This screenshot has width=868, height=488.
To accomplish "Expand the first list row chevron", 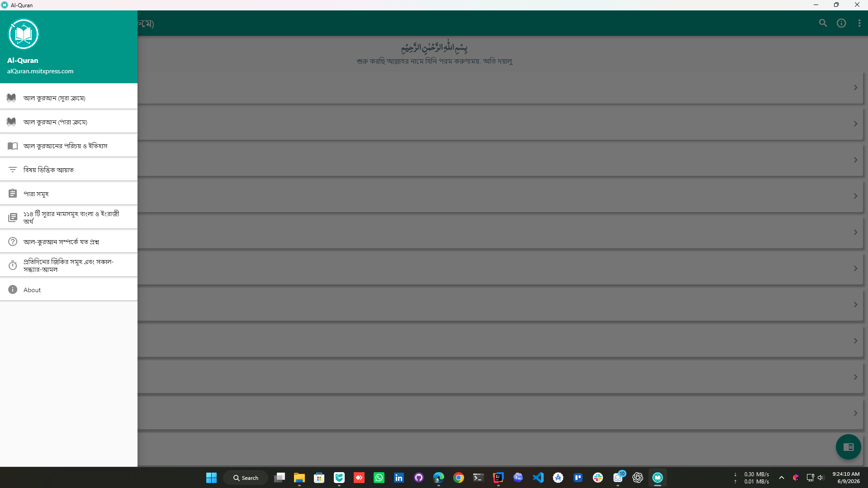I will pos(855,88).
